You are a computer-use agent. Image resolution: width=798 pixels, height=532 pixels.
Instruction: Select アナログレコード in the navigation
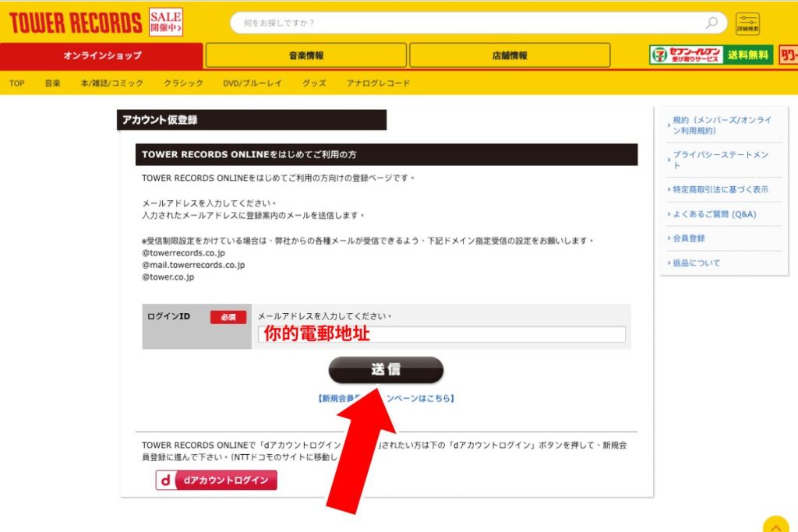(378, 83)
